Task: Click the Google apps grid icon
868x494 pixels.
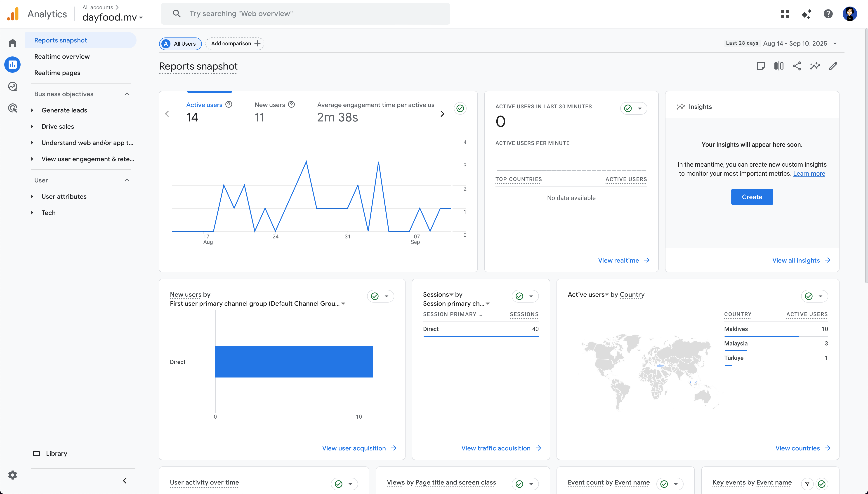Action: click(784, 14)
